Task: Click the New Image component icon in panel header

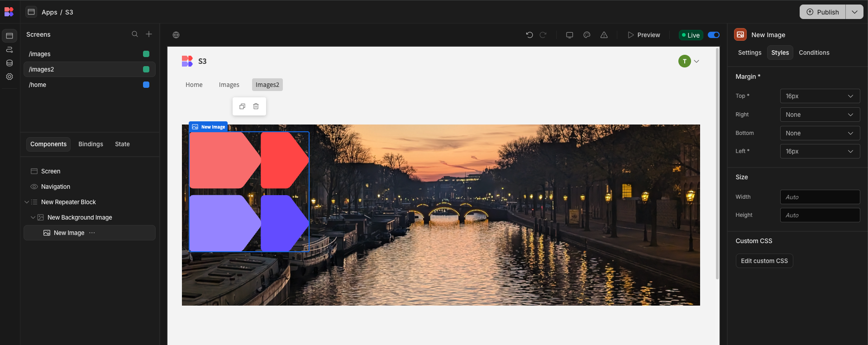Action: click(x=740, y=34)
